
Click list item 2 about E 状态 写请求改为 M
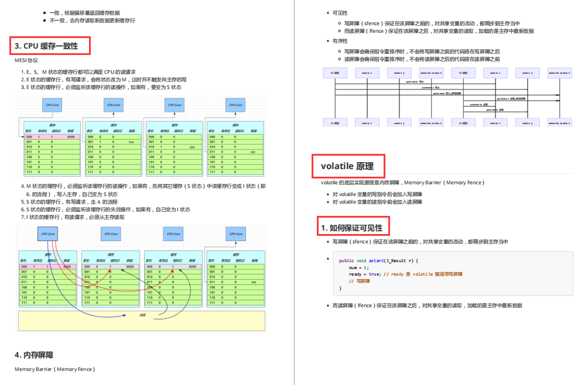pos(104,80)
